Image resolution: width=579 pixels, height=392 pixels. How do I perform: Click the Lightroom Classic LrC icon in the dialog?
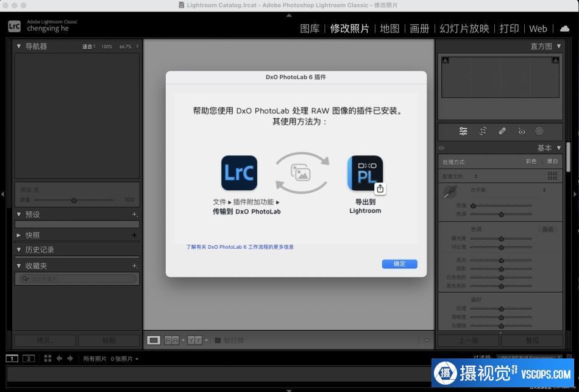pyautogui.click(x=240, y=173)
